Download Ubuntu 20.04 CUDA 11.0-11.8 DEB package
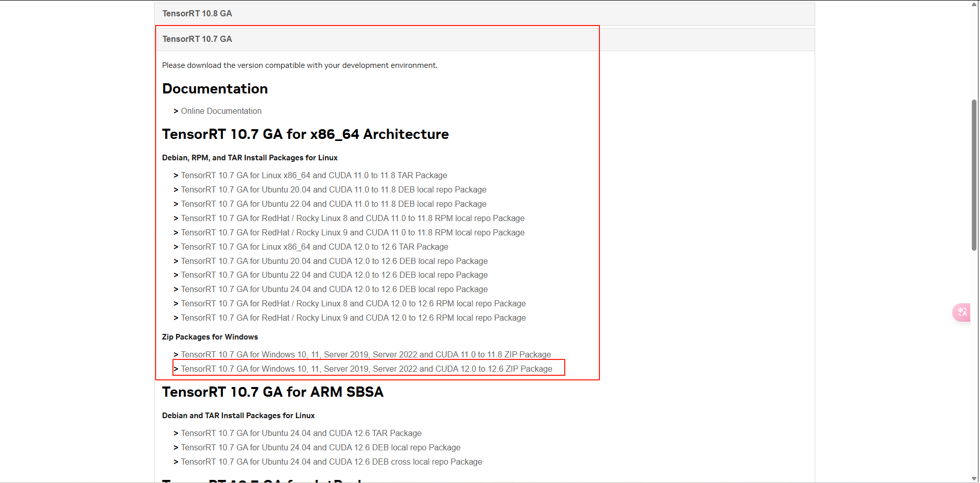This screenshot has height=483, width=980. [x=334, y=189]
